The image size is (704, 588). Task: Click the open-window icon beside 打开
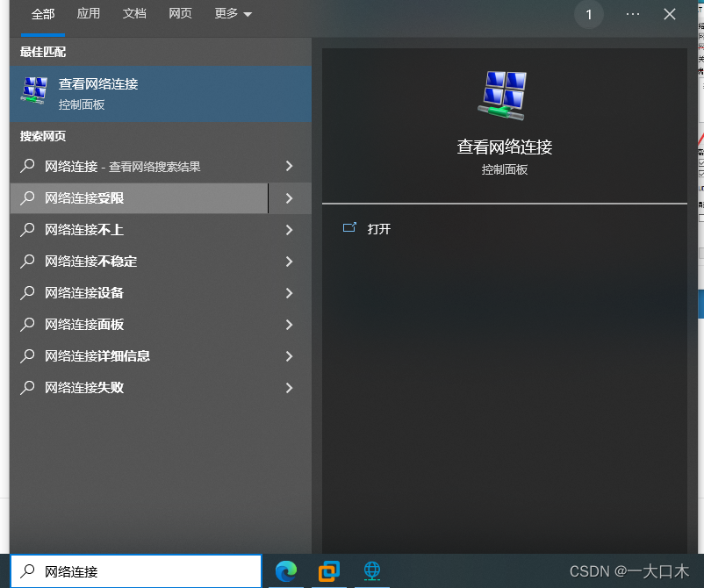349,227
